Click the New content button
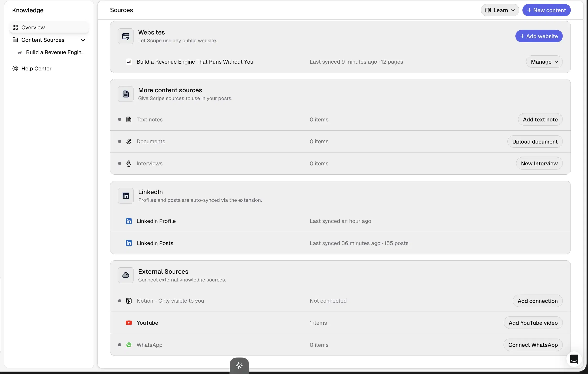The height and width of the screenshot is (374, 588). coord(546,10)
